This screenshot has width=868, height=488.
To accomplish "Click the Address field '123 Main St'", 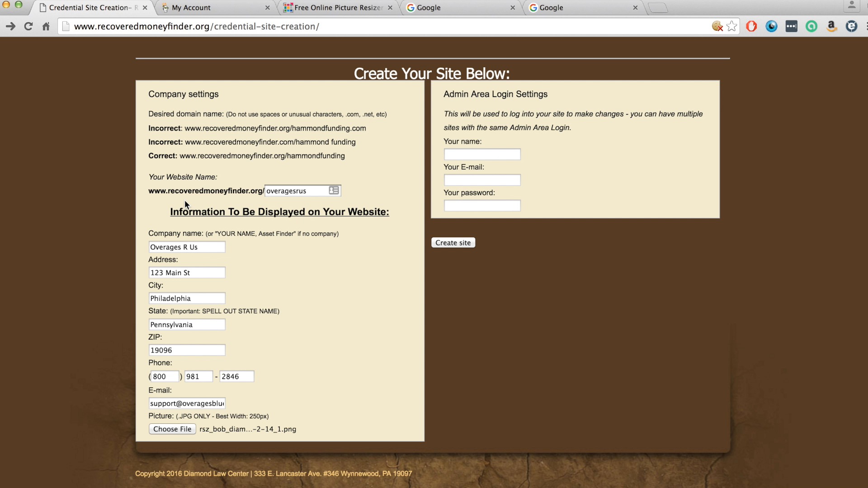I will (x=187, y=272).
